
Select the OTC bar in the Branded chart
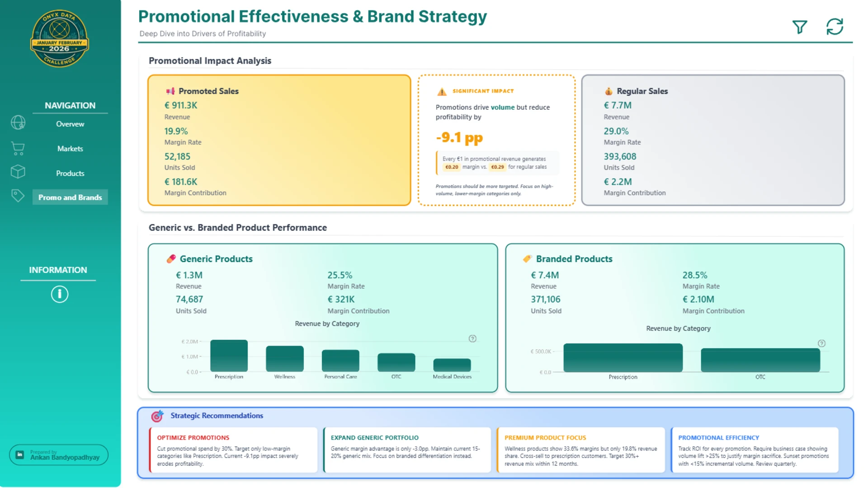[760, 360]
